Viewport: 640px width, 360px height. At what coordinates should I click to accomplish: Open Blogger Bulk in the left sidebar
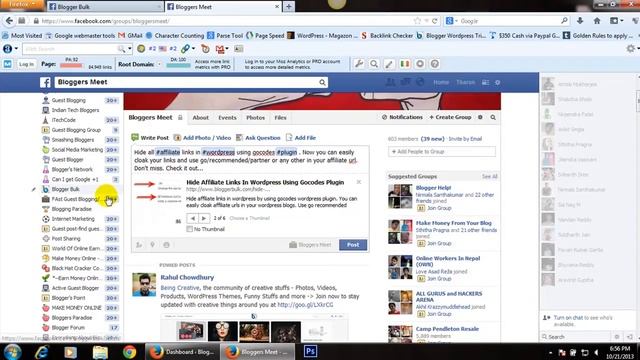click(x=65, y=189)
